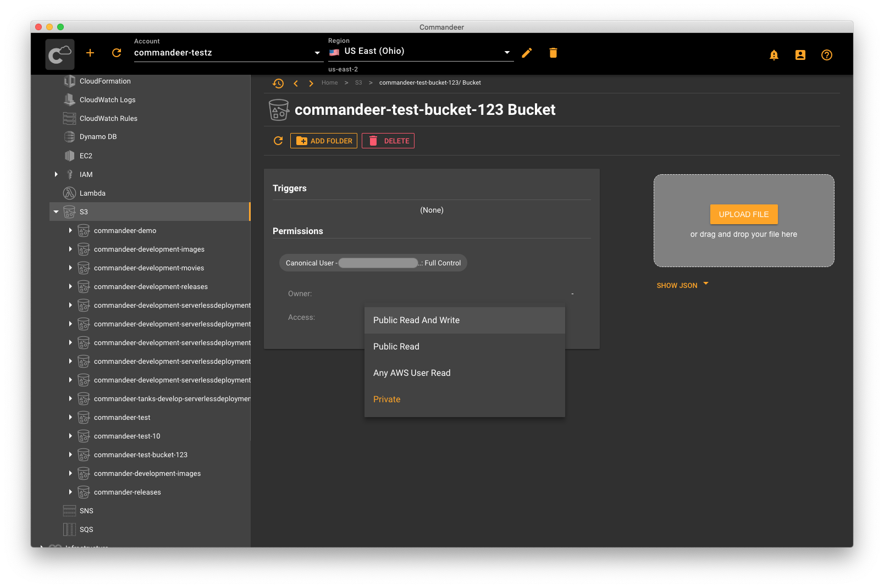
Task: Open CloudWatch Logs in the sidebar
Action: tap(107, 99)
